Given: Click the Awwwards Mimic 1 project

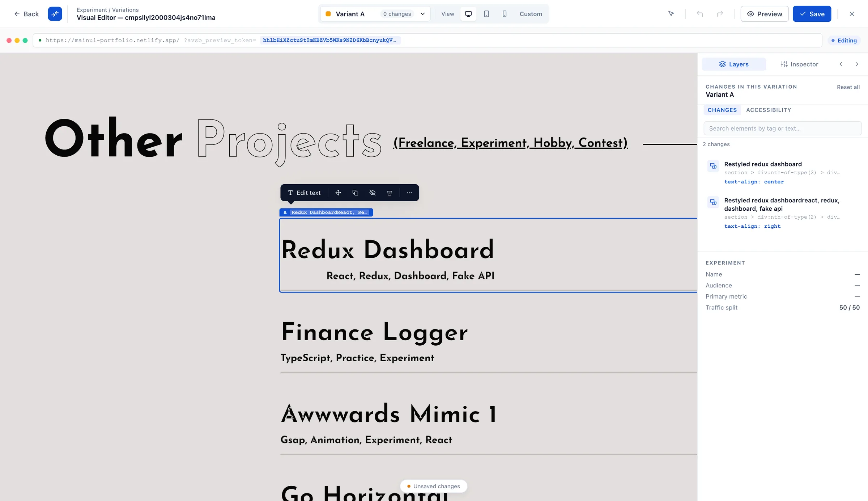Looking at the screenshot, I should [389, 414].
